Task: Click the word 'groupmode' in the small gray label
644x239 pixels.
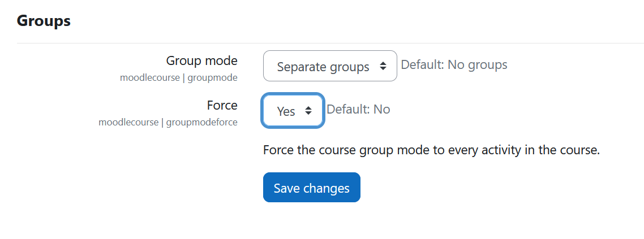Action: (212, 77)
